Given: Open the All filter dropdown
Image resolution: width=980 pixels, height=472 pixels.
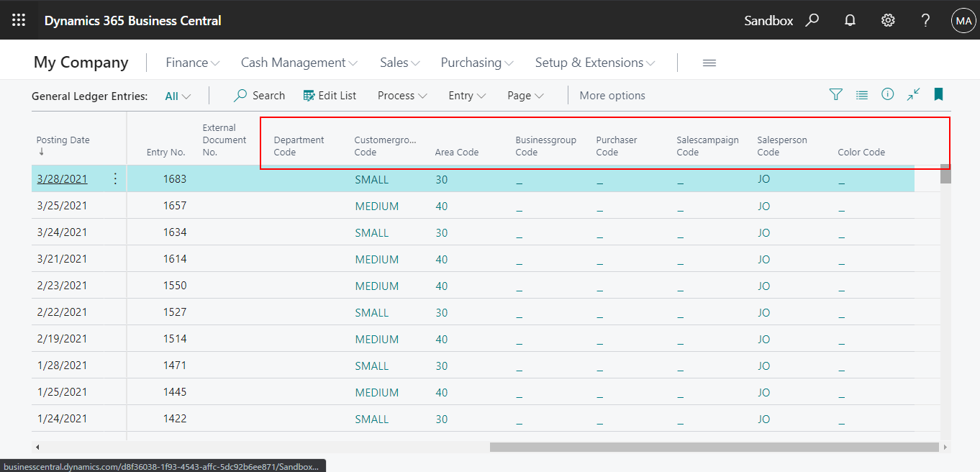Looking at the screenshot, I should pos(177,95).
